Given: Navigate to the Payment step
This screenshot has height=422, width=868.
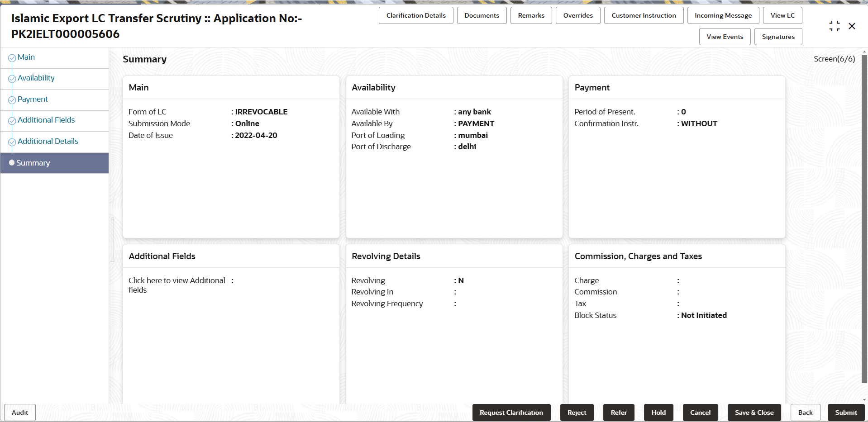Looking at the screenshot, I should 33,100.
